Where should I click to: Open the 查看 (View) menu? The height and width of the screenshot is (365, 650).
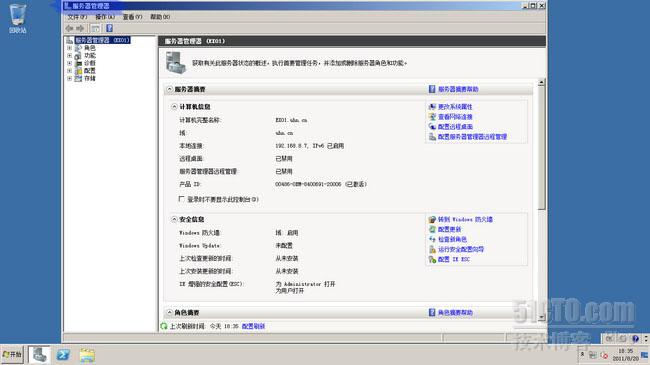point(132,17)
